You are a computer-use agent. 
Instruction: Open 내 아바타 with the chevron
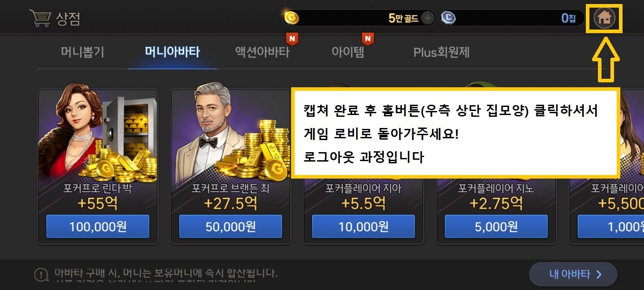(573, 274)
